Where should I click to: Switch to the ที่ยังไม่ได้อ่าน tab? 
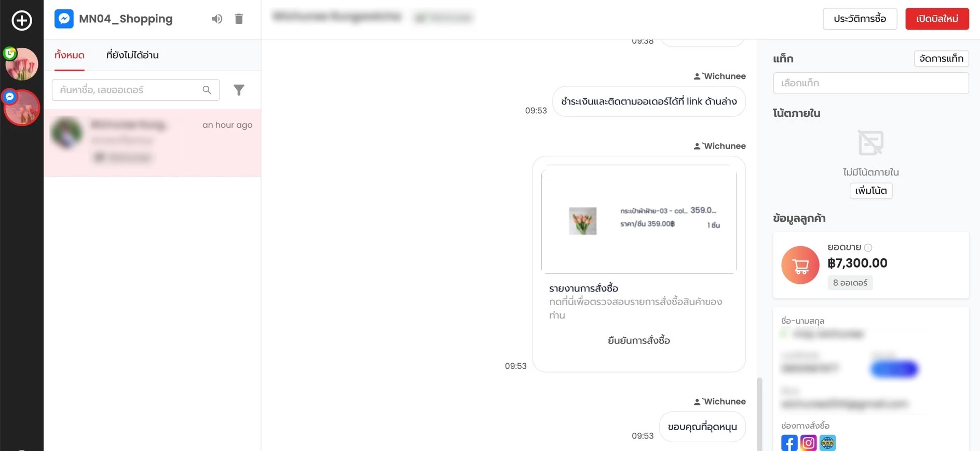click(x=132, y=55)
